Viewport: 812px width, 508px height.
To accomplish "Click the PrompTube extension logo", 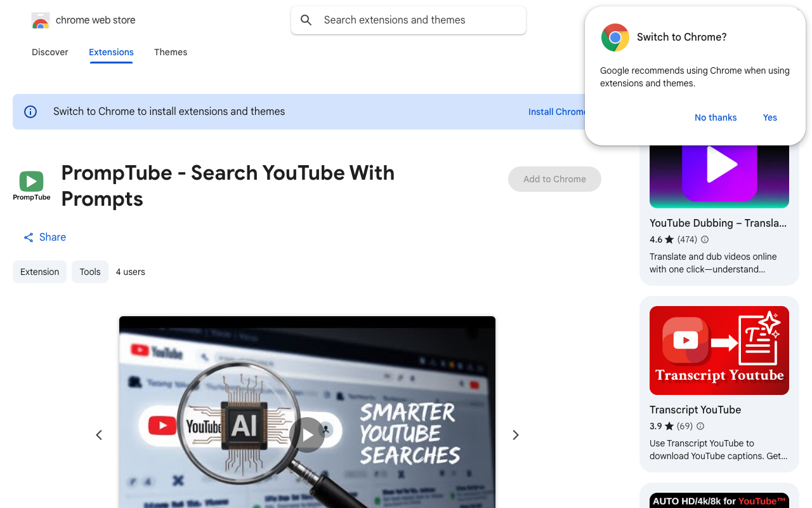I will (x=32, y=185).
